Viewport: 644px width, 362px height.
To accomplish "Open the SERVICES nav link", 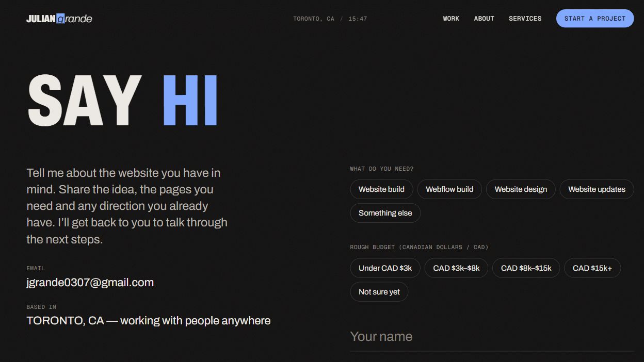I will [525, 19].
